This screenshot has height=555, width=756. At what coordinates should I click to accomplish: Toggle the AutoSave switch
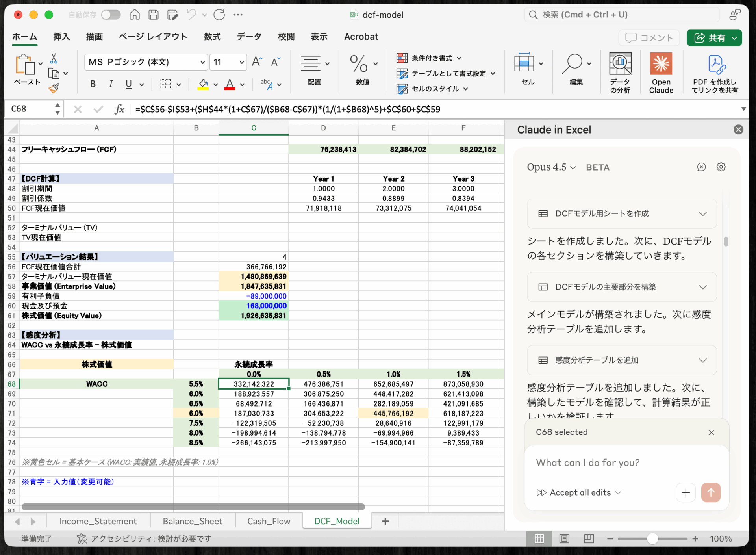pyautogui.click(x=111, y=15)
